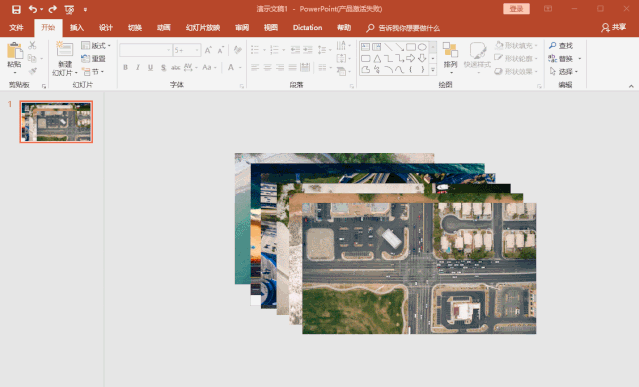Select slide 1 thumbnail
This screenshot has height=387, width=639.
[x=56, y=122]
